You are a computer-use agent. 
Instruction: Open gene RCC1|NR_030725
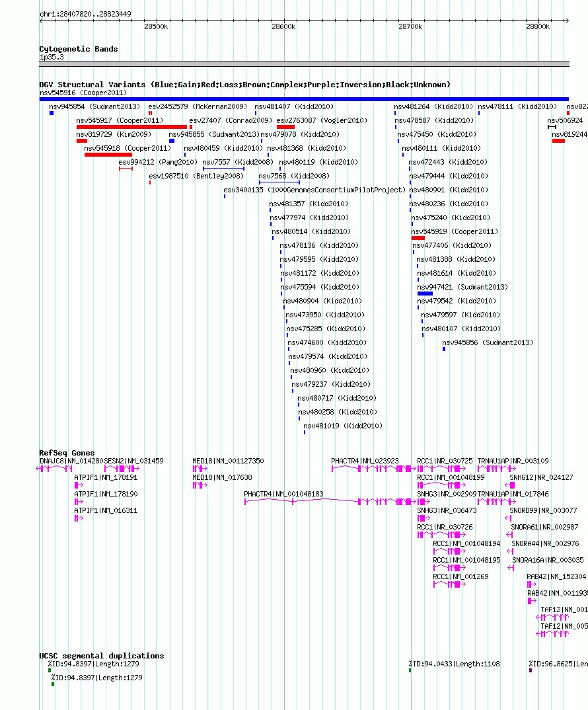click(445, 461)
